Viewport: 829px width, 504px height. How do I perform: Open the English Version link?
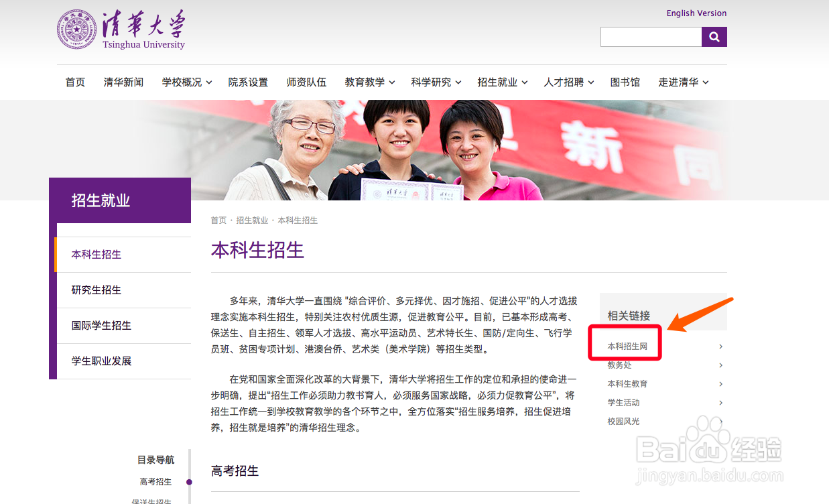(696, 13)
